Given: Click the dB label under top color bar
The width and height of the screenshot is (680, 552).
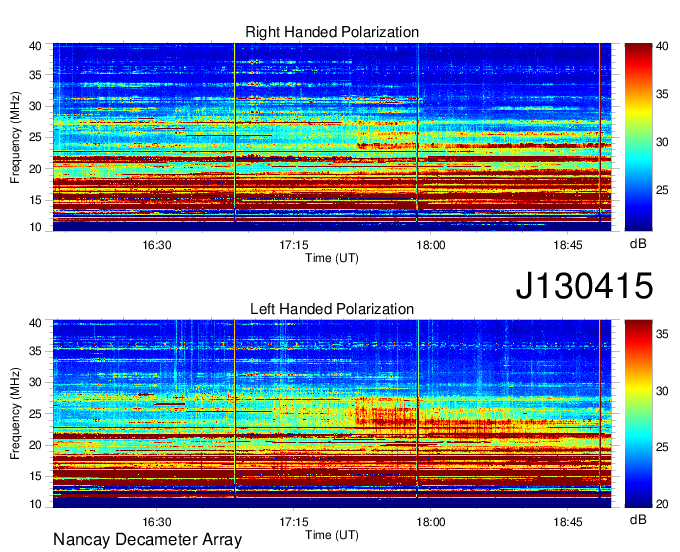Looking at the screenshot, I should 638,244.
